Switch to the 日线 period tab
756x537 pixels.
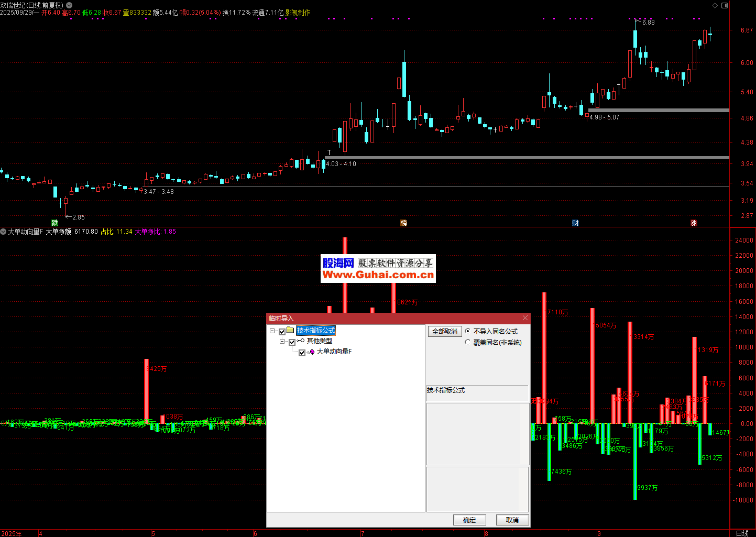(742, 533)
